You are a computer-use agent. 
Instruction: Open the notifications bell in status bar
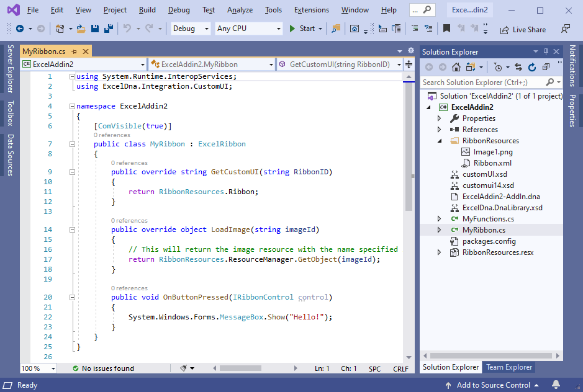coord(556,385)
